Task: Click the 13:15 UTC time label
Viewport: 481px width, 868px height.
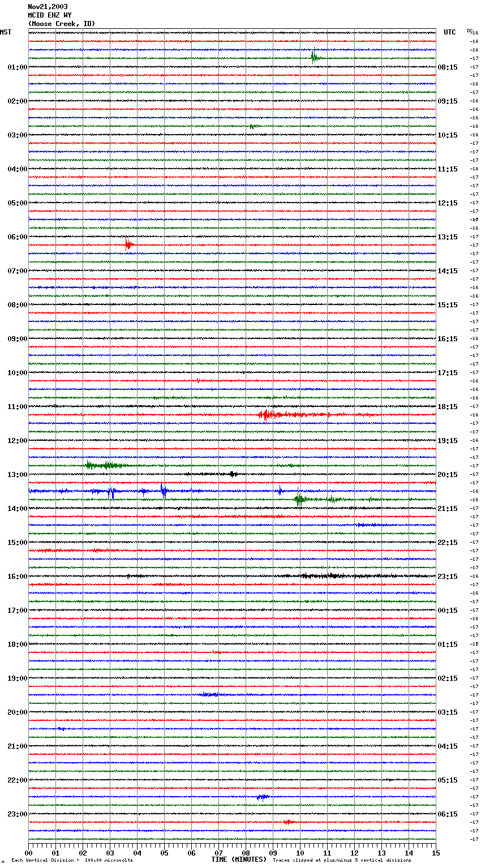Action: point(448,237)
